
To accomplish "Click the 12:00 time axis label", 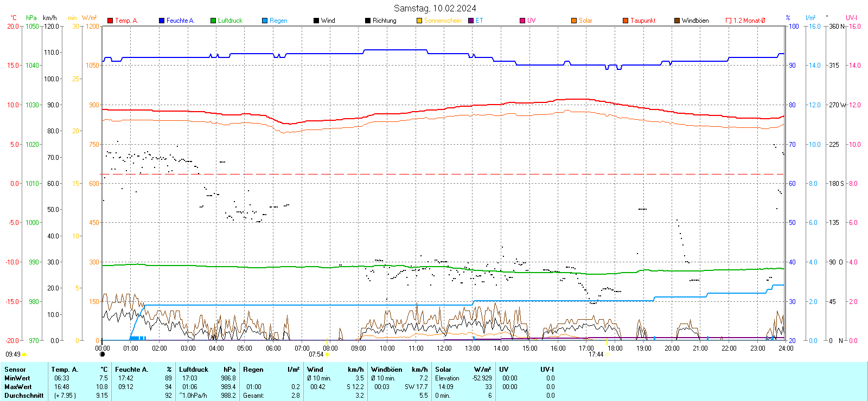I will point(444,348).
